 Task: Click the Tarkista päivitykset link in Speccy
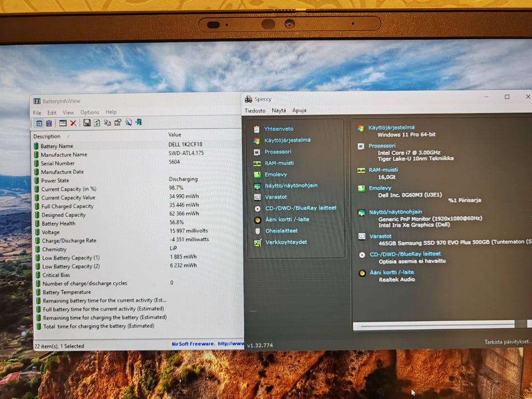508,342
